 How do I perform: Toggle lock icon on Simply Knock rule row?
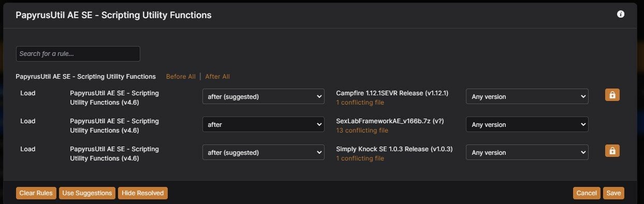tap(612, 151)
